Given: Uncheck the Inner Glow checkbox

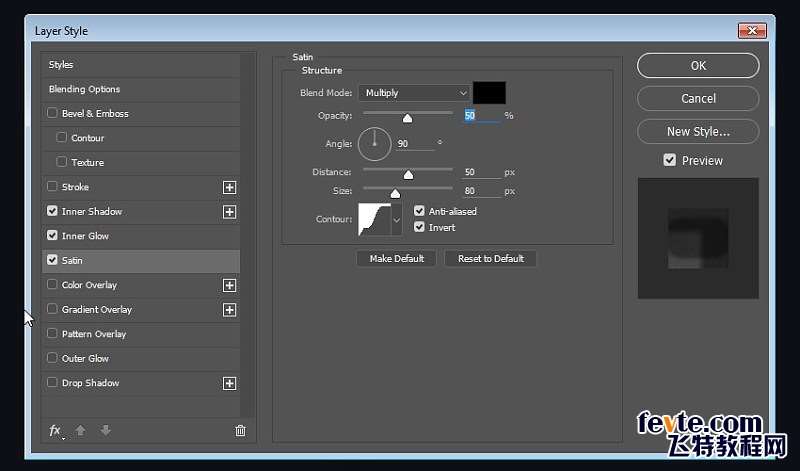Looking at the screenshot, I should tap(52, 235).
